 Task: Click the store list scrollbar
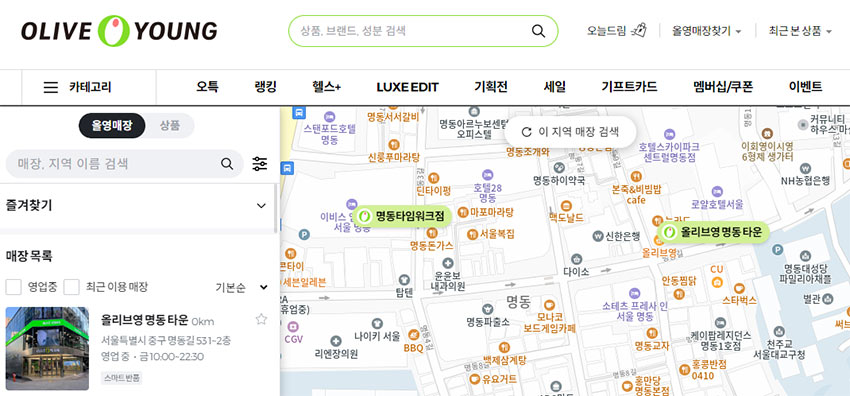[x=276, y=209]
